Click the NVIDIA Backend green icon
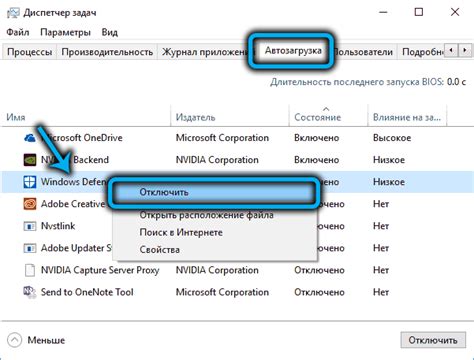474x360 pixels. (30, 160)
